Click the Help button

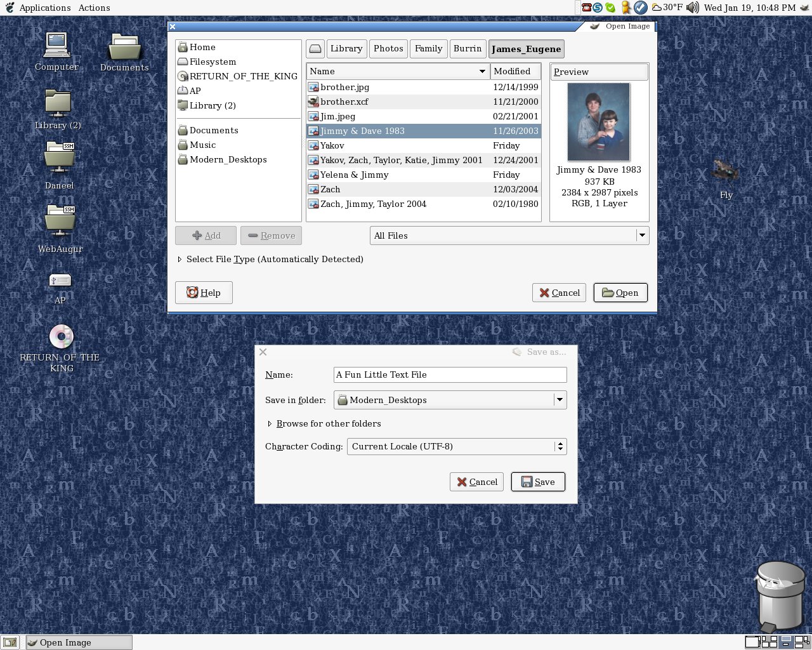pyautogui.click(x=204, y=293)
